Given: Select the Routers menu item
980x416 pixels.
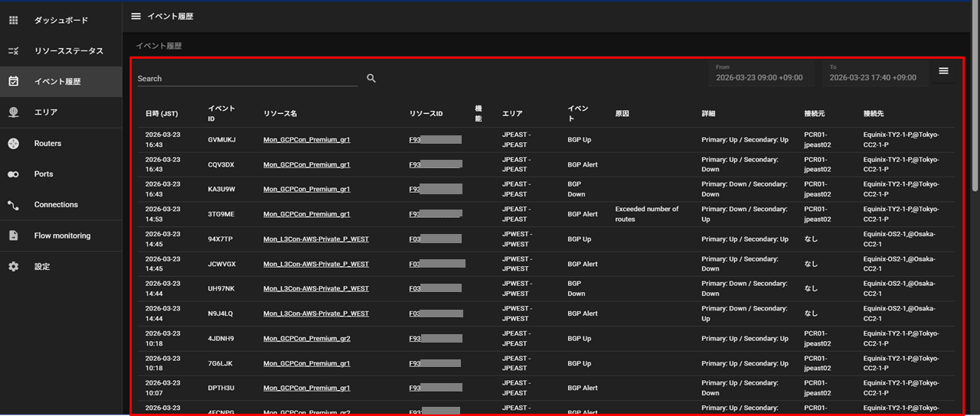Looking at the screenshot, I should coord(47,144).
